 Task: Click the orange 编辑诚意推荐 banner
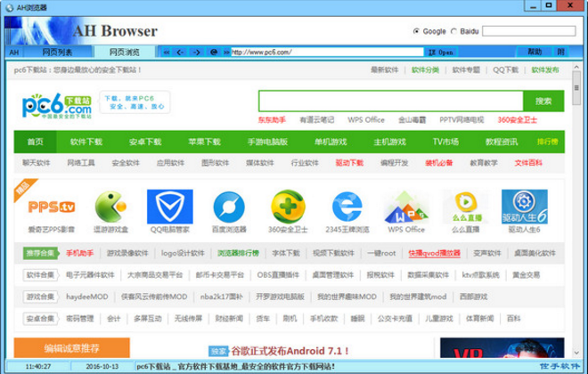pyautogui.click(x=72, y=348)
